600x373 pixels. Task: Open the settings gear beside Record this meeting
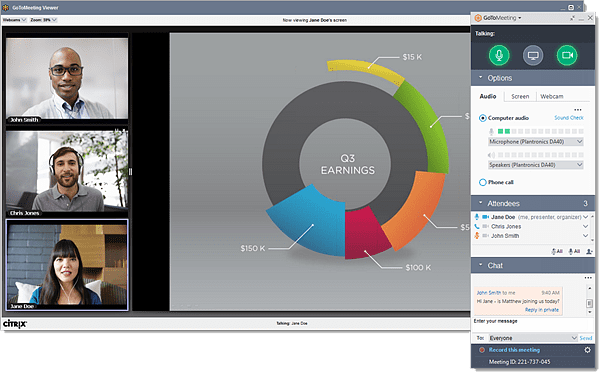point(587,350)
